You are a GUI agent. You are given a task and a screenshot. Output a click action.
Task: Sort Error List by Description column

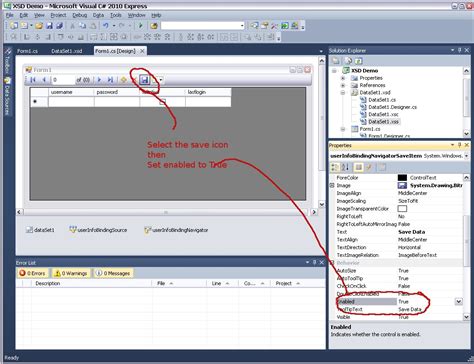coord(92,283)
